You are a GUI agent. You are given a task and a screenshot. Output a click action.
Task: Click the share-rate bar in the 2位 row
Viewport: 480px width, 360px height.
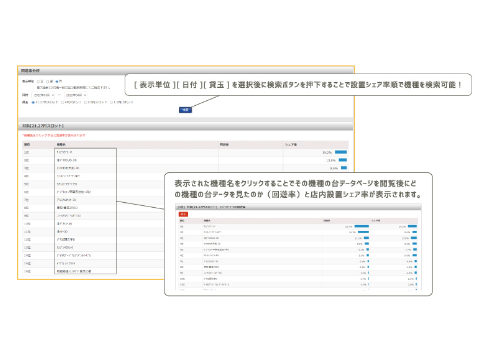343,160
